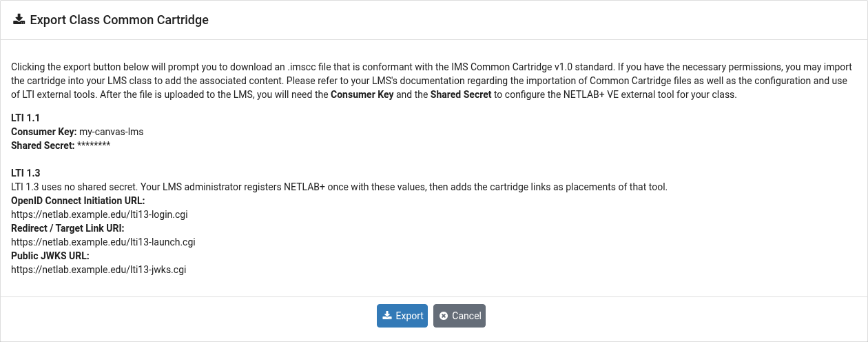Click the bold Consumer Key text in the intro paragraph
868x342 pixels.
click(362, 94)
